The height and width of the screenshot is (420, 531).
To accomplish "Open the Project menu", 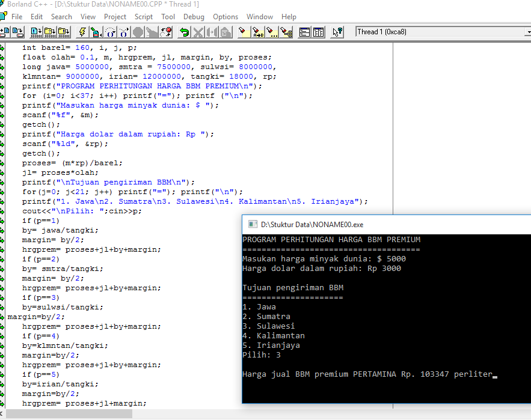I will (x=115, y=17).
